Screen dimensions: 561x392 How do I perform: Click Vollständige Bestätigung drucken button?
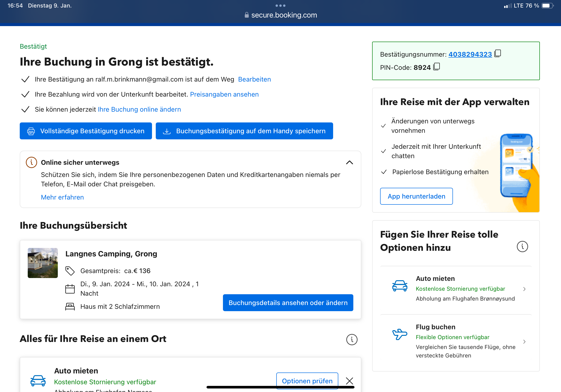pos(86,131)
